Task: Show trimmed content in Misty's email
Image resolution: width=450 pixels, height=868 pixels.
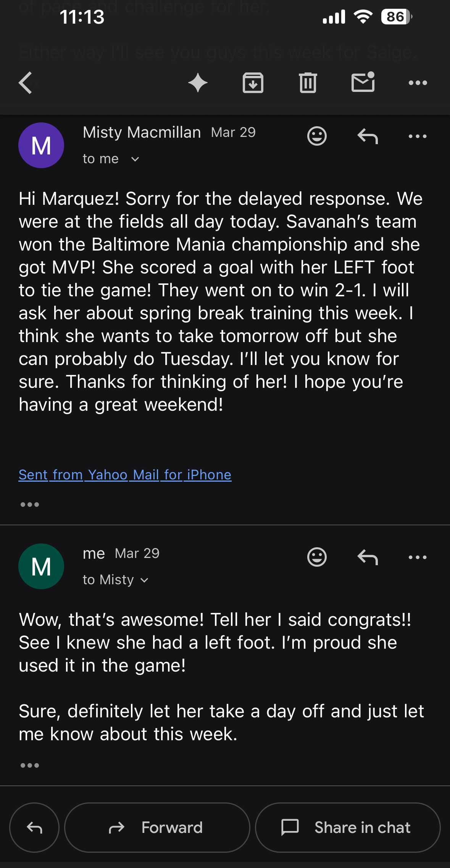Action: pos(30,505)
